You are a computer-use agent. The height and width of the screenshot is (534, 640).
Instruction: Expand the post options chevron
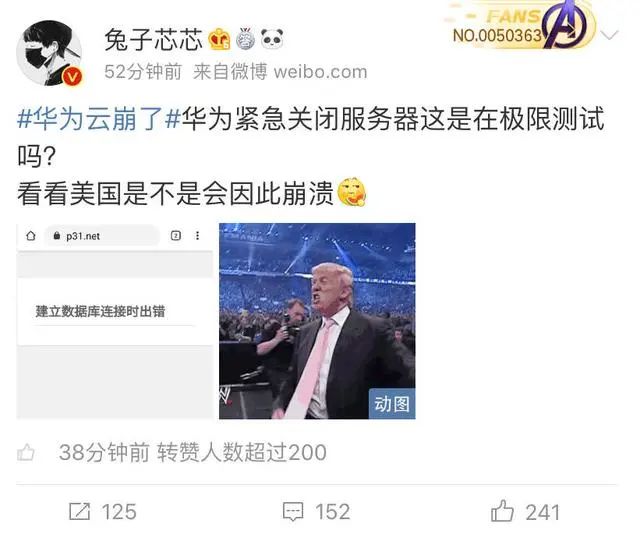tap(610, 36)
